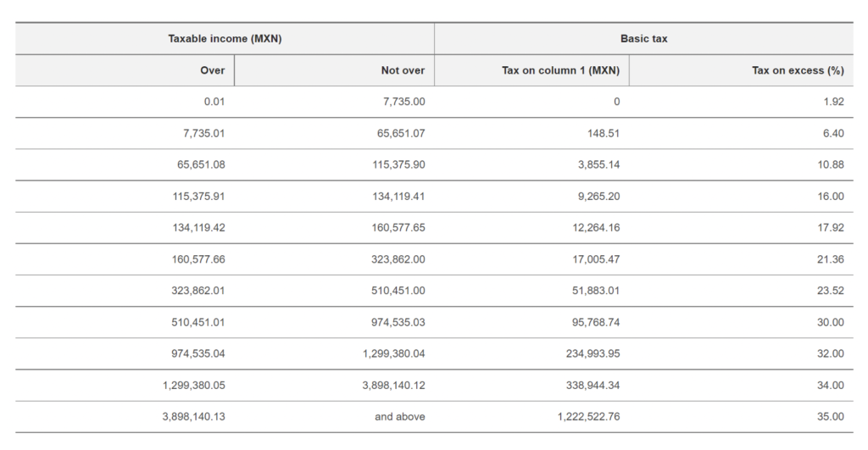This screenshot has width=868, height=450.
Task: Select the 9,265.20 tax cell
Action: (x=598, y=196)
